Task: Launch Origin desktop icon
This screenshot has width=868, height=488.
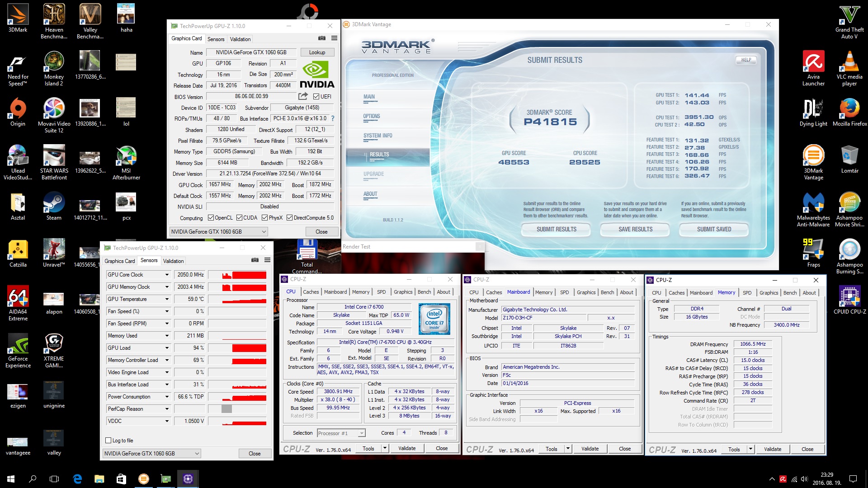Action: point(18,112)
